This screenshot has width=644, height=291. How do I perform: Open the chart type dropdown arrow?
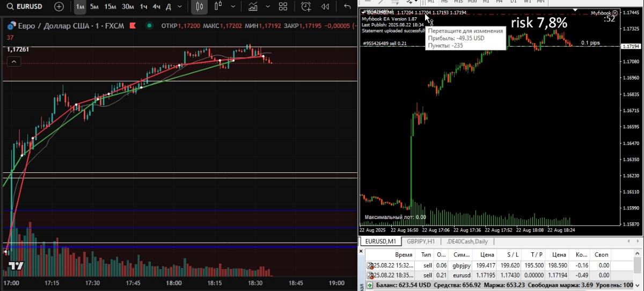coord(232,7)
